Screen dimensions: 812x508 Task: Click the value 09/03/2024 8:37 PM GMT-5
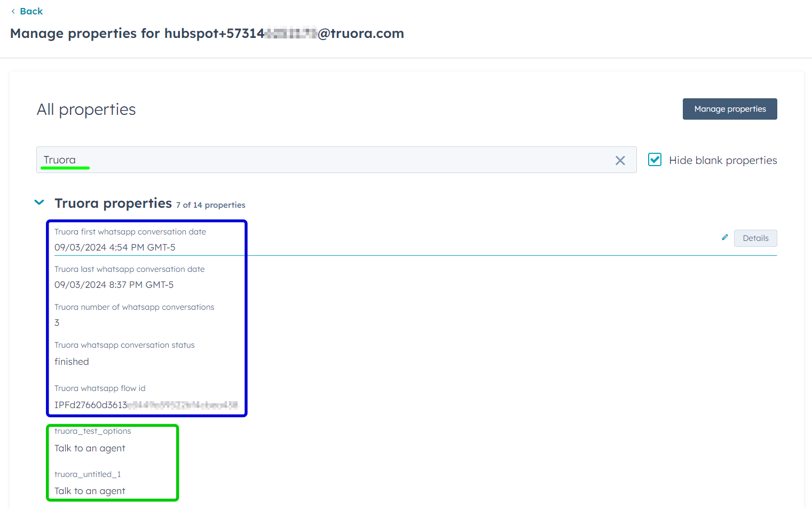[114, 285]
